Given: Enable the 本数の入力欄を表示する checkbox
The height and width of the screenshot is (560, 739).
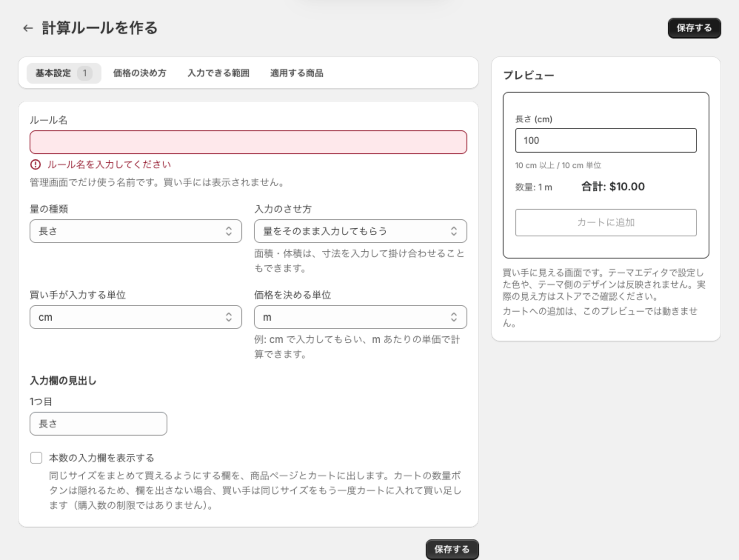Looking at the screenshot, I should [36, 458].
